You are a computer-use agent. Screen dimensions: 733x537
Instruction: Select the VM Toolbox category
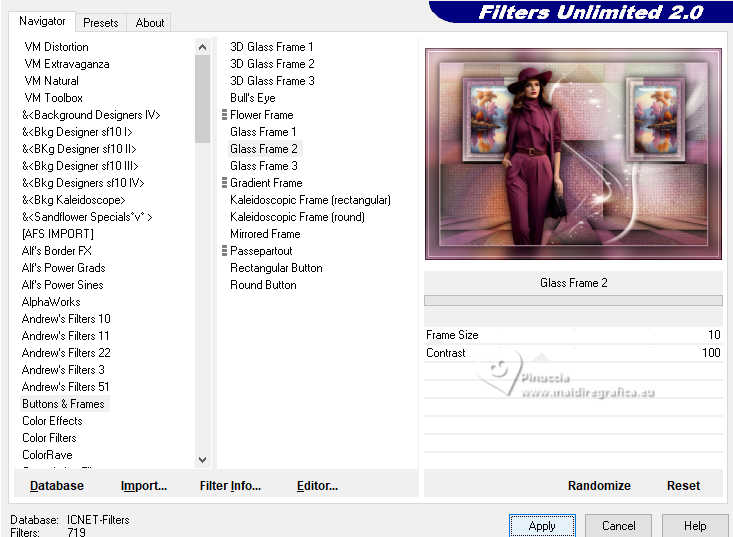tap(53, 98)
